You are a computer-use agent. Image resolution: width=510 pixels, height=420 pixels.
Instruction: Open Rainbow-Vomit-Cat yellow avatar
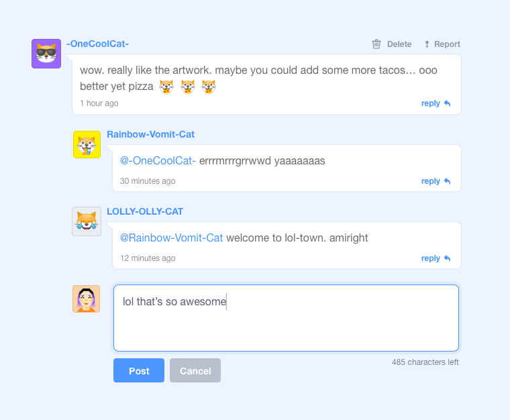(x=87, y=145)
